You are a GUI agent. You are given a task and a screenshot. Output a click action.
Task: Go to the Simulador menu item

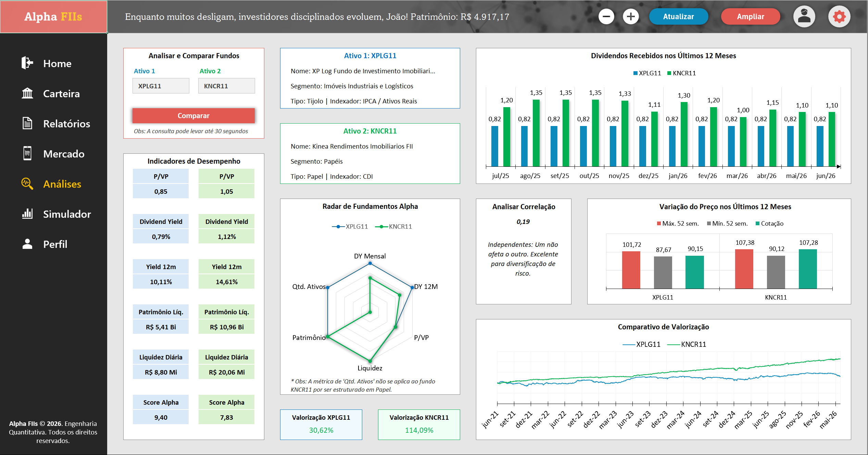tap(67, 214)
